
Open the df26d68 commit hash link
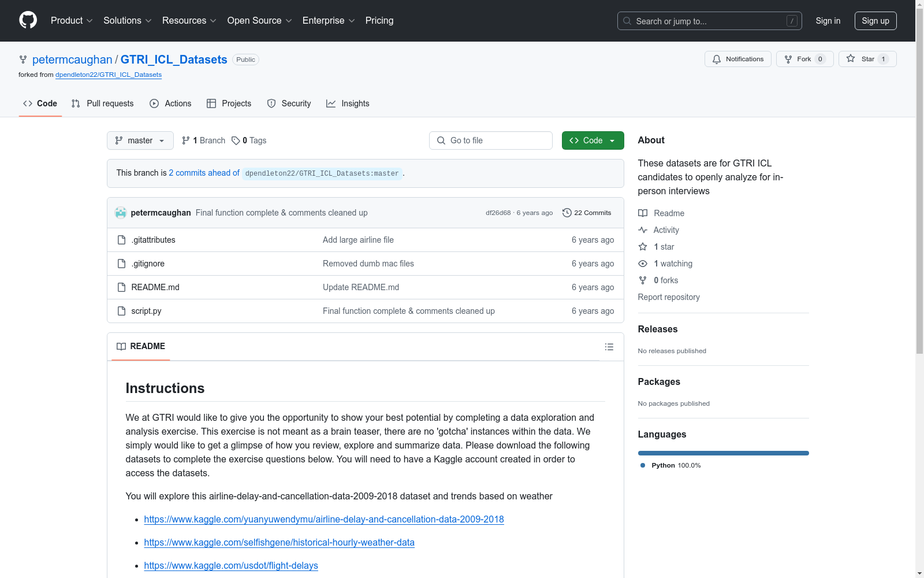coord(498,213)
